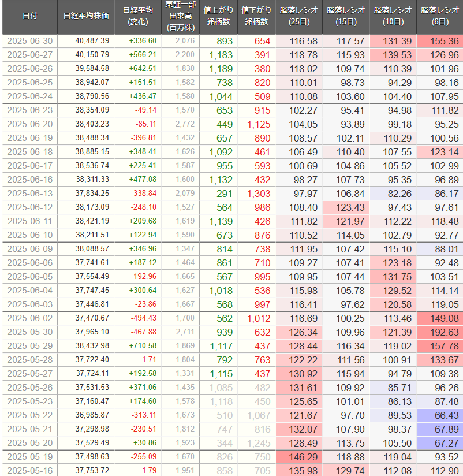
Task: Select the date cell 2025-06-10
Action: pyautogui.click(x=30, y=235)
